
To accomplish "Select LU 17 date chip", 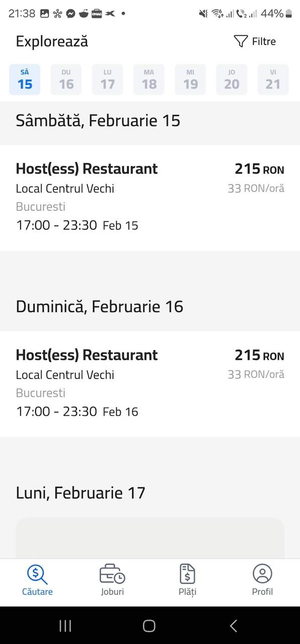I will coord(108,79).
